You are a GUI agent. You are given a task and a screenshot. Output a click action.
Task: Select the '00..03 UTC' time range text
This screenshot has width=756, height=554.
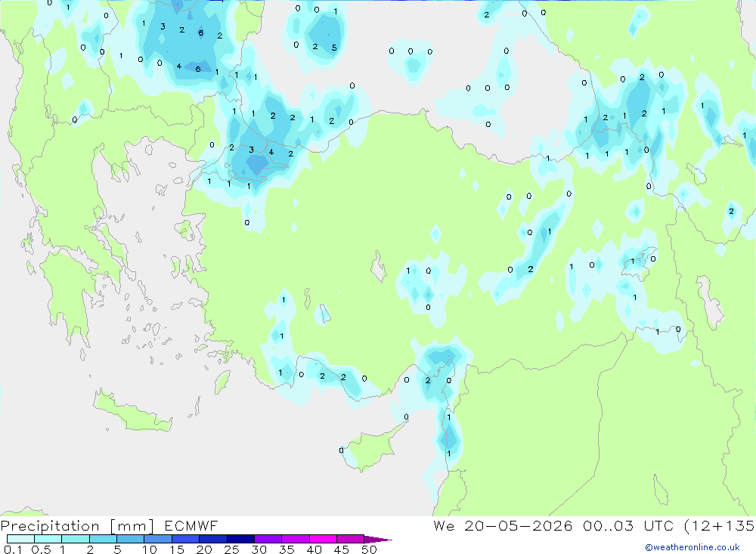[x=627, y=525]
